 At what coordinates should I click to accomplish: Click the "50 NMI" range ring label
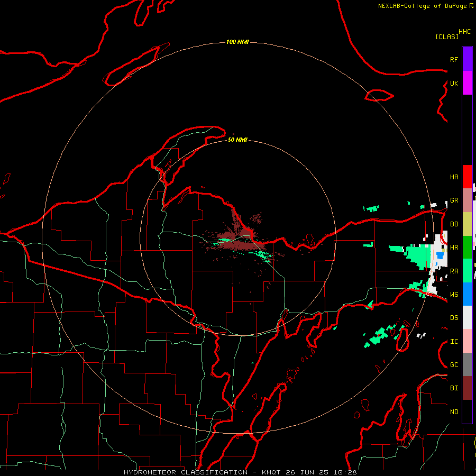[x=237, y=140]
